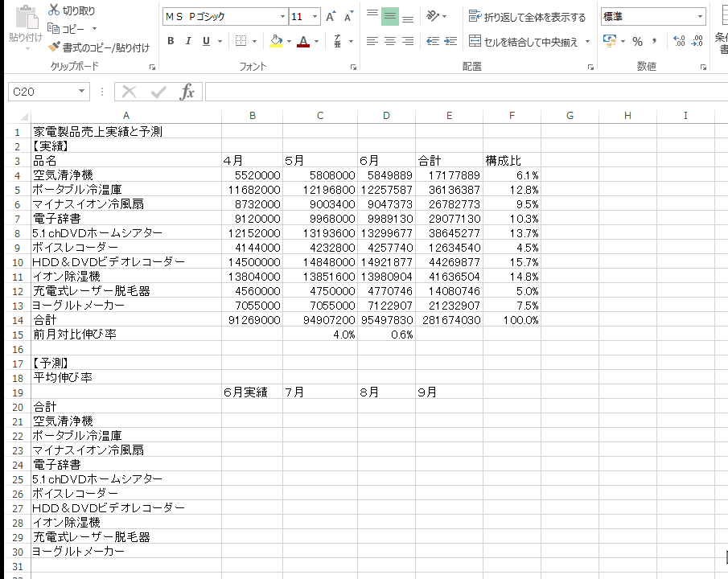
Task: Toggle wrap text (折り返して全体を表示する)
Action: coord(528,17)
